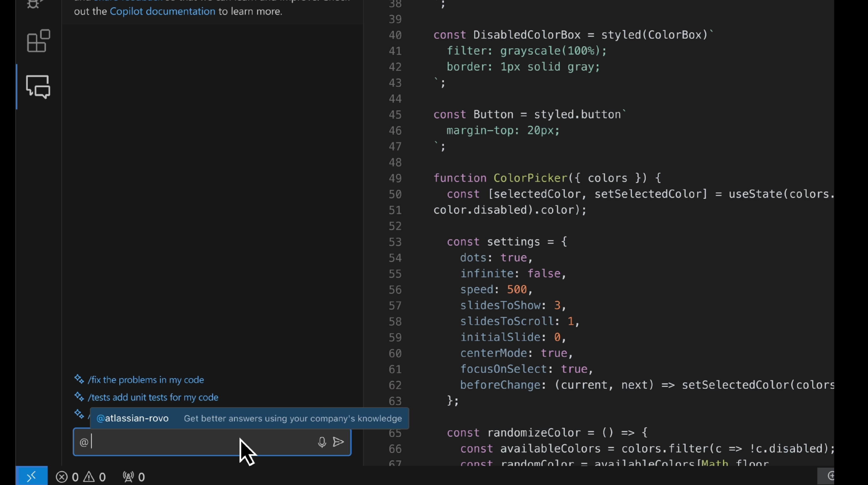868x485 pixels.
Task: Choose '/tests add unit tests for my code'
Action: [153, 397]
